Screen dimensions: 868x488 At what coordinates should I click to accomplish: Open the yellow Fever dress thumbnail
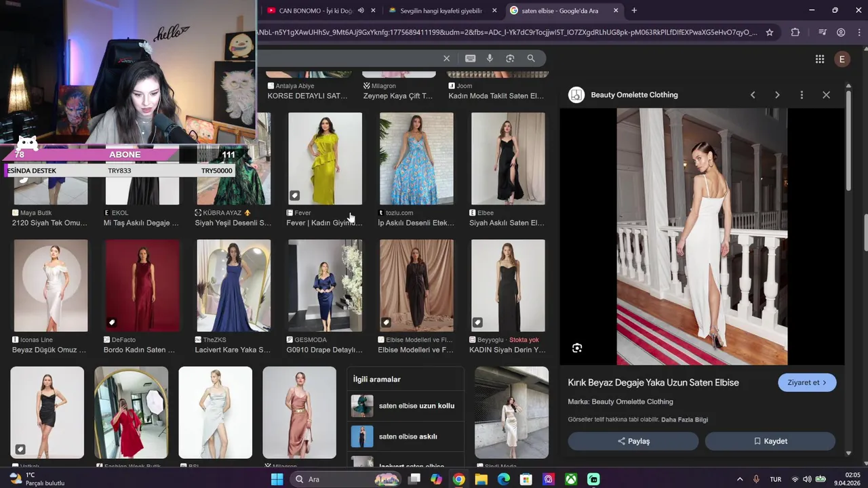325,159
